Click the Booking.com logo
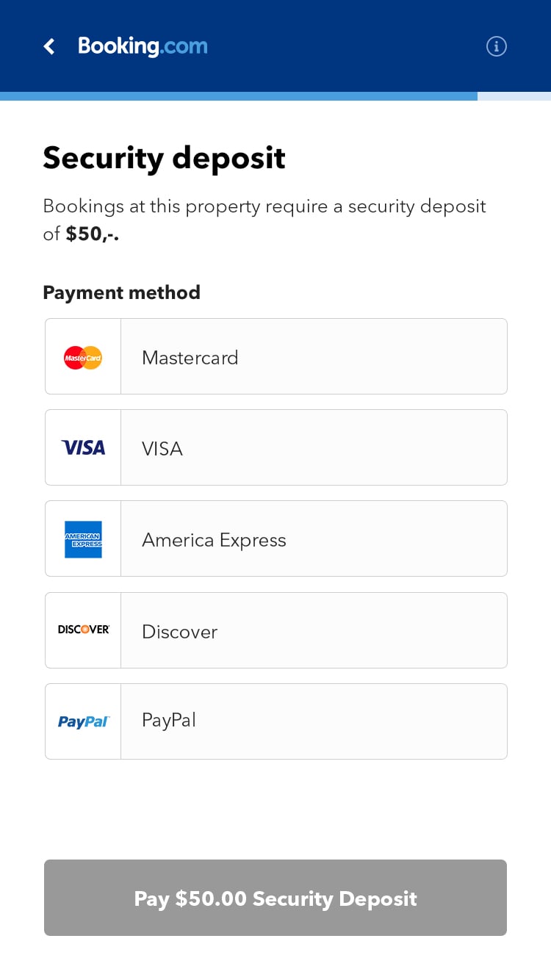 click(x=143, y=46)
